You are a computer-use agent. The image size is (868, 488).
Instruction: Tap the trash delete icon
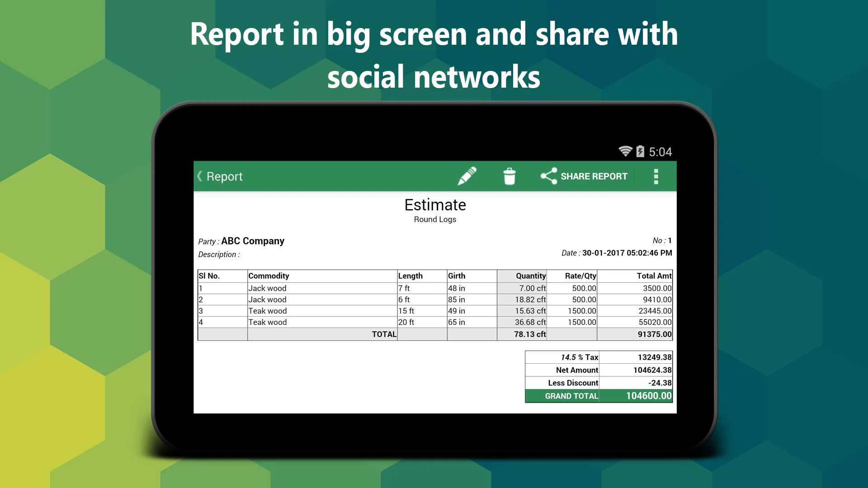509,176
